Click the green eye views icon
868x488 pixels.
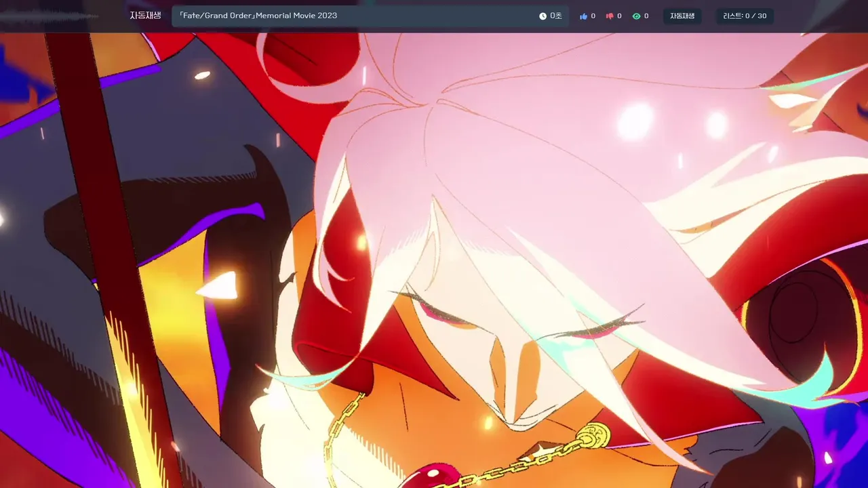[x=636, y=16]
